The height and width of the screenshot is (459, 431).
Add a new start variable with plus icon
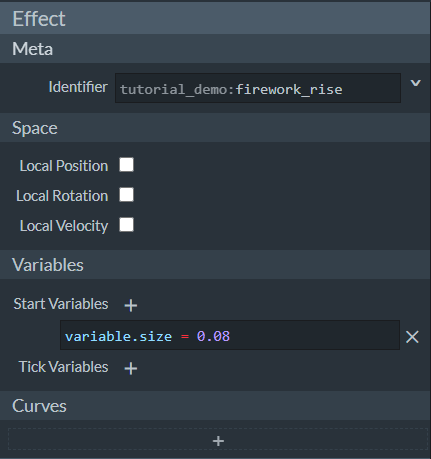pyautogui.click(x=131, y=305)
